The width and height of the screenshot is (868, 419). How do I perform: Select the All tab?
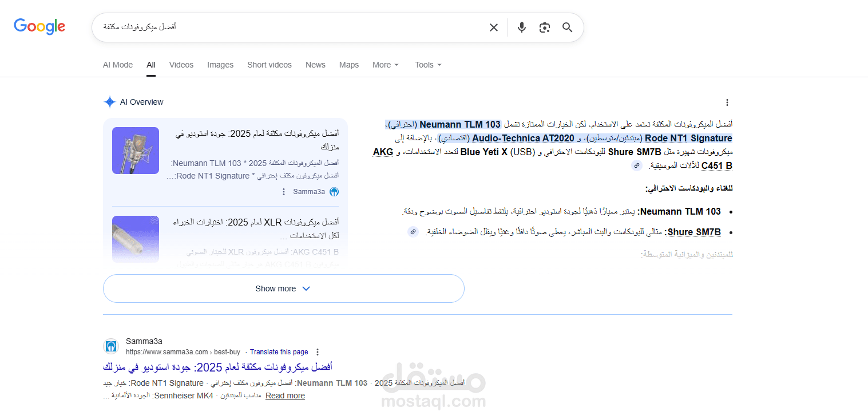(x=151, y=65)
